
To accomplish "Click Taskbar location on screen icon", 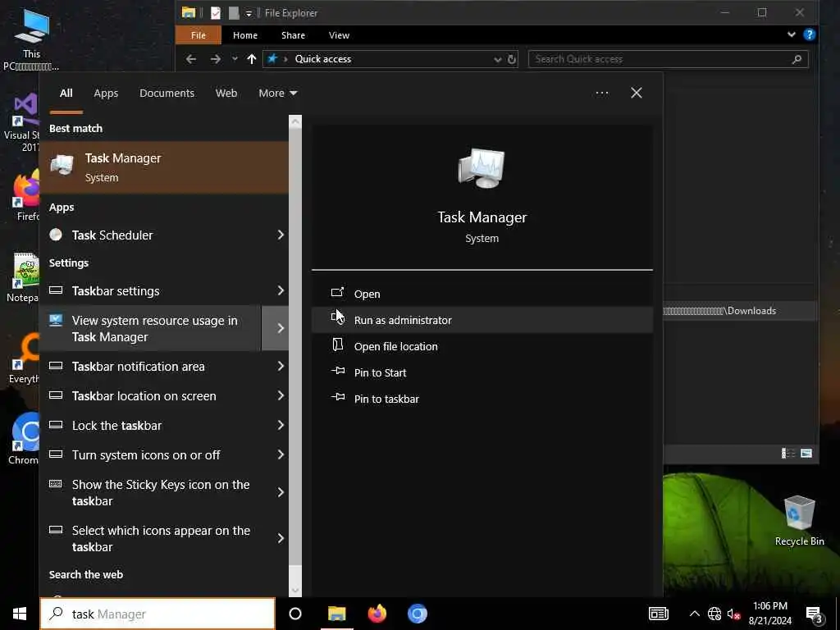I will [56, 395].
